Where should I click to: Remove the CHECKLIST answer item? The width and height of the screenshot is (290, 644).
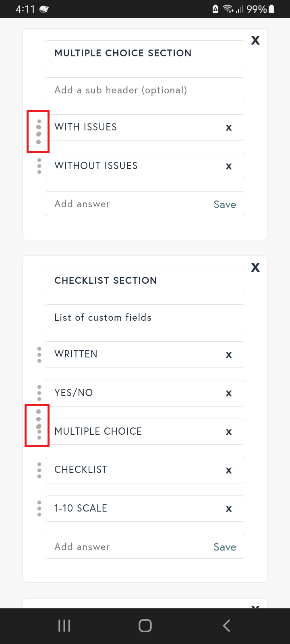[x=229, y=471]
